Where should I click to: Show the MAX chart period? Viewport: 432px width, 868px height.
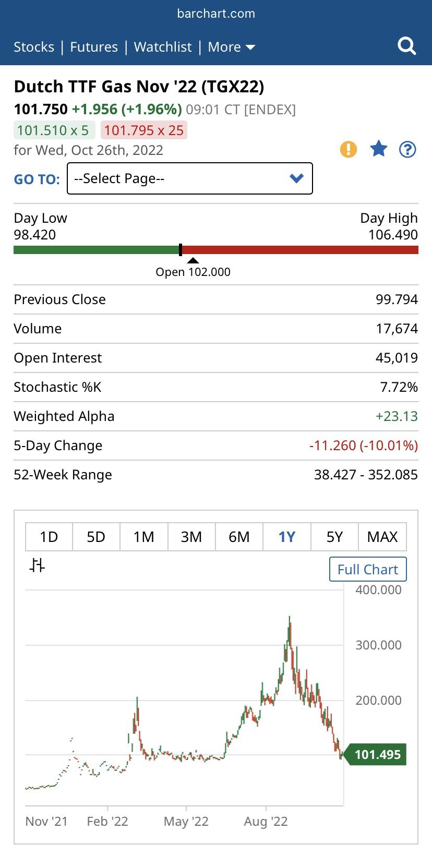click(x=382, y=537)
